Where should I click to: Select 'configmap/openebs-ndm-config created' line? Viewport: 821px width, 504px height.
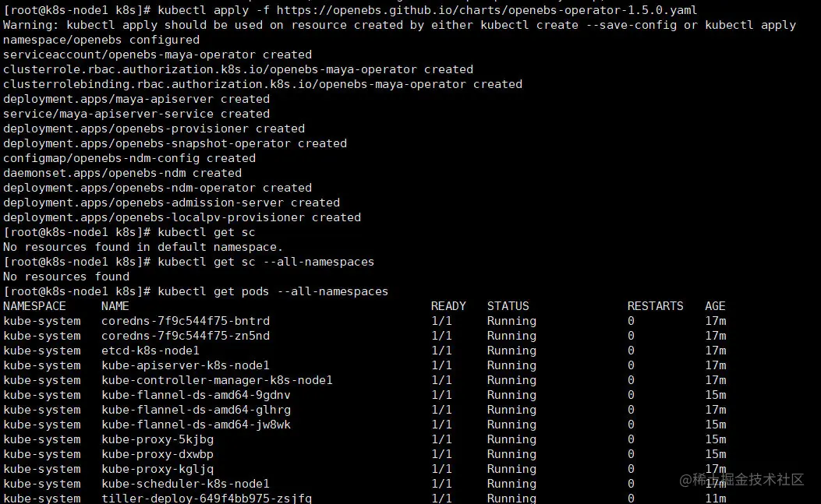(x=129, y=159)
